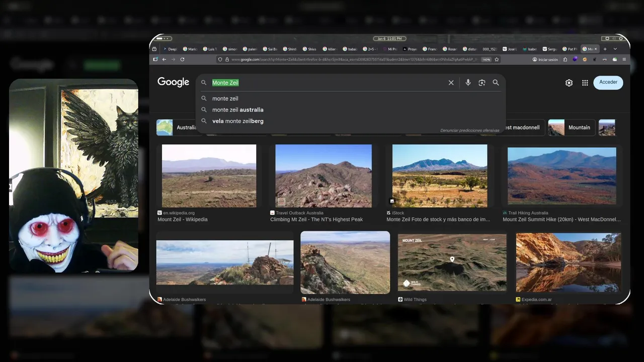This screenshot has height=362, width=644.
Task: Open Firefox View icon
Action: pos(154,49)
